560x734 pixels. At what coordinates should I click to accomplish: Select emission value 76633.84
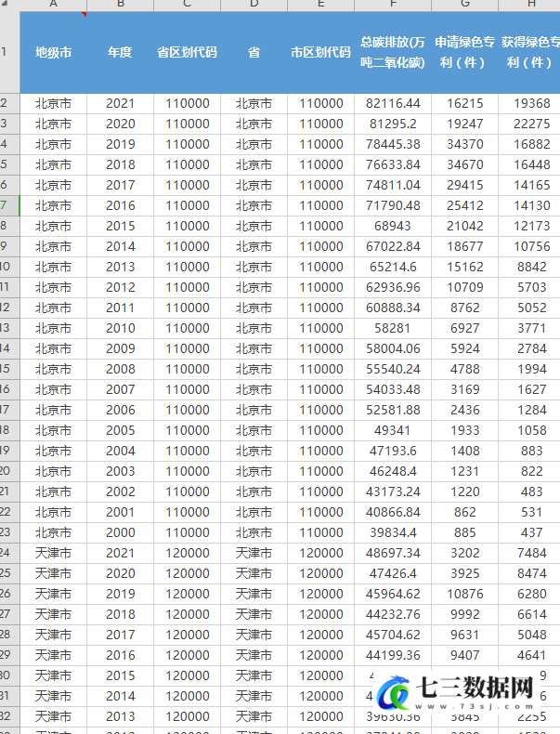point(393,164)
